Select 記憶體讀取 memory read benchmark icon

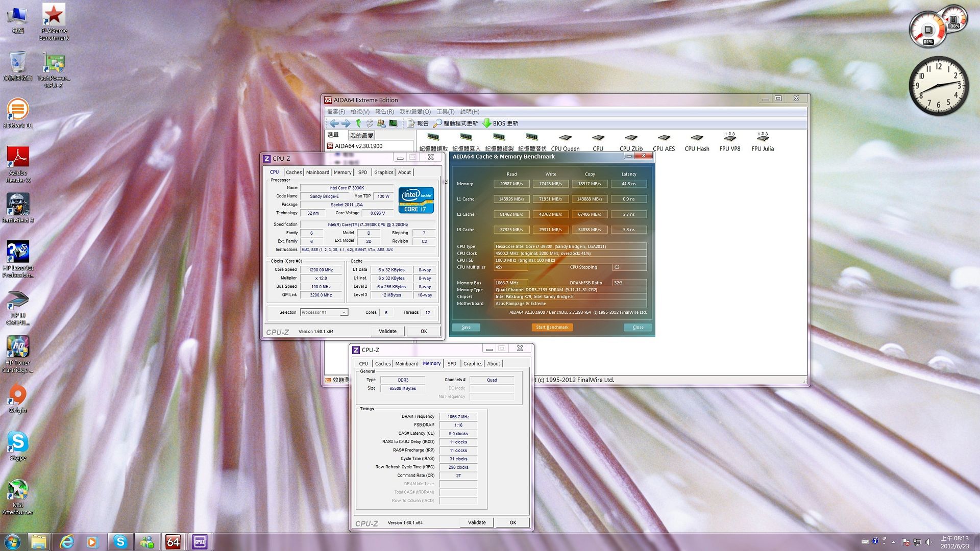[x=433, y=142]
